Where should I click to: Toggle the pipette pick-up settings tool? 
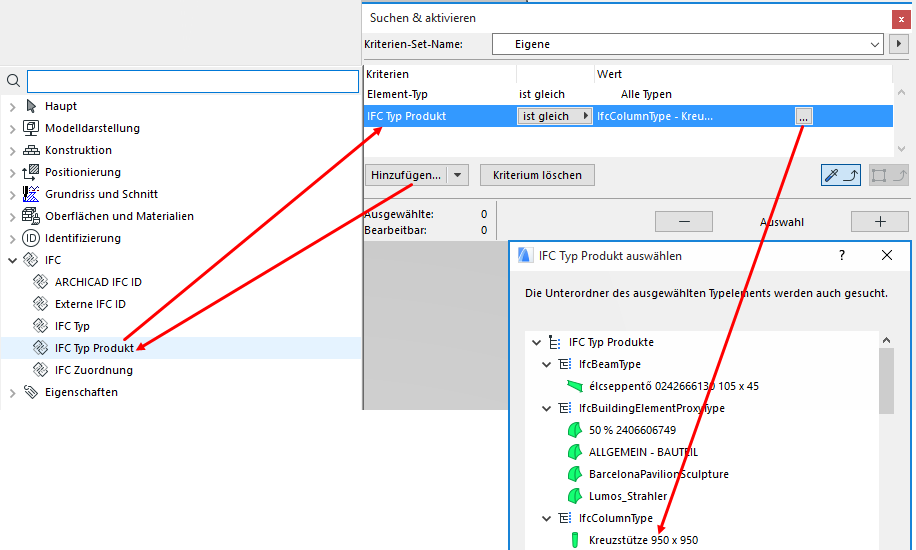pos(841,175)
